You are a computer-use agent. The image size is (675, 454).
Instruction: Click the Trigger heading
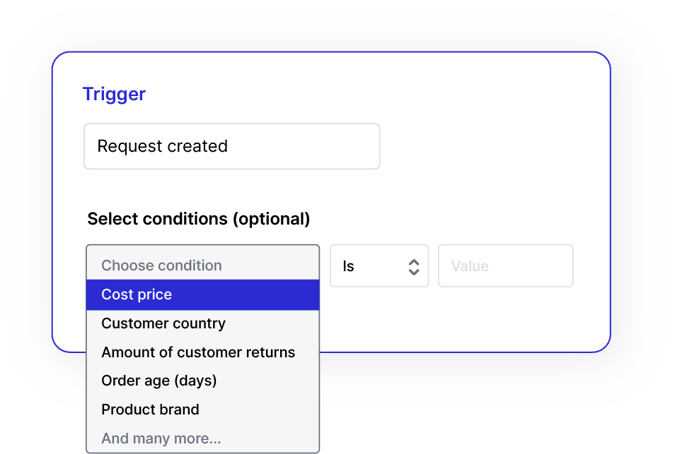pos(114,95)
